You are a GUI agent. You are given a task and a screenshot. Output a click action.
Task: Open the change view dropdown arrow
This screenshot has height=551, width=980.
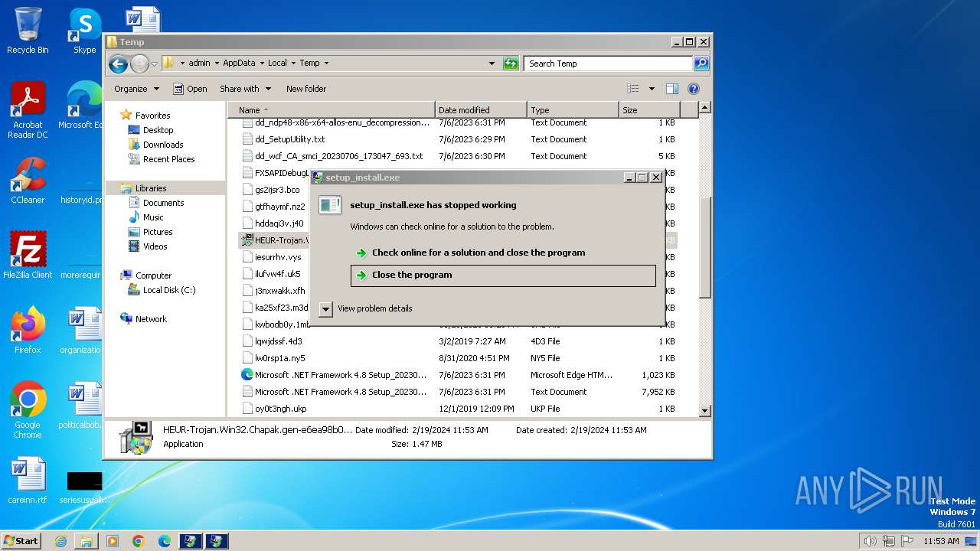coord(652,89)
